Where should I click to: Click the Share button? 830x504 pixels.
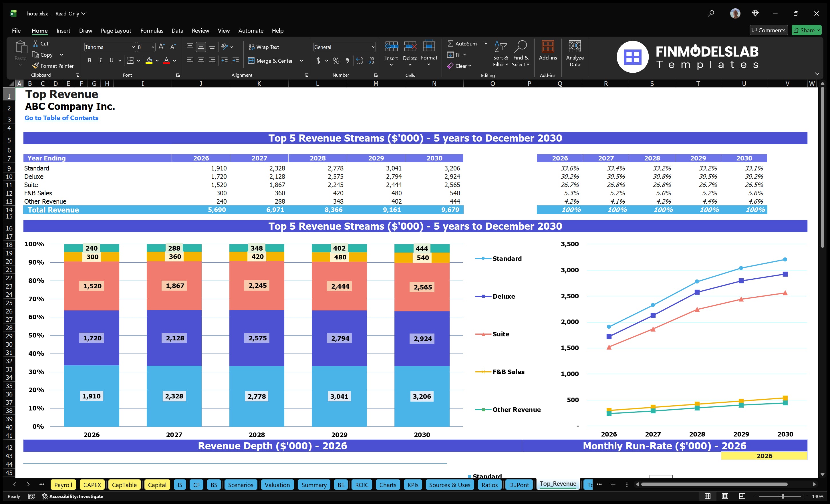pos(807,30)
